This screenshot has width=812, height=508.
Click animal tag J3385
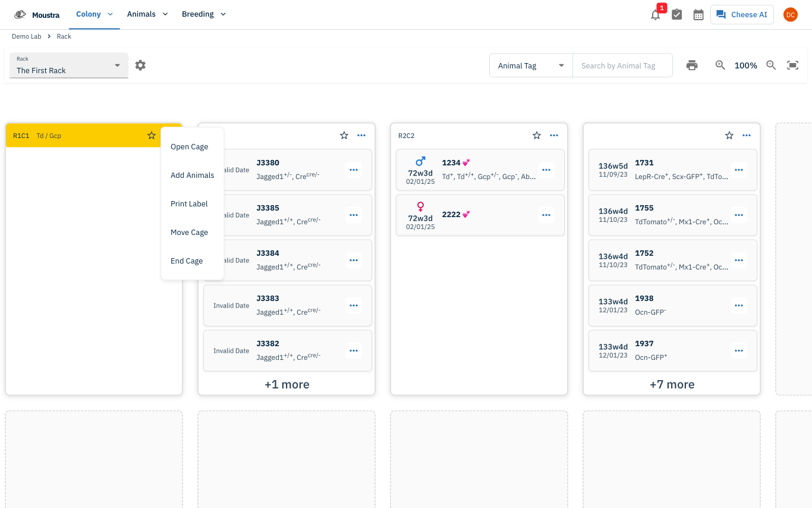[x=268, y=208]
